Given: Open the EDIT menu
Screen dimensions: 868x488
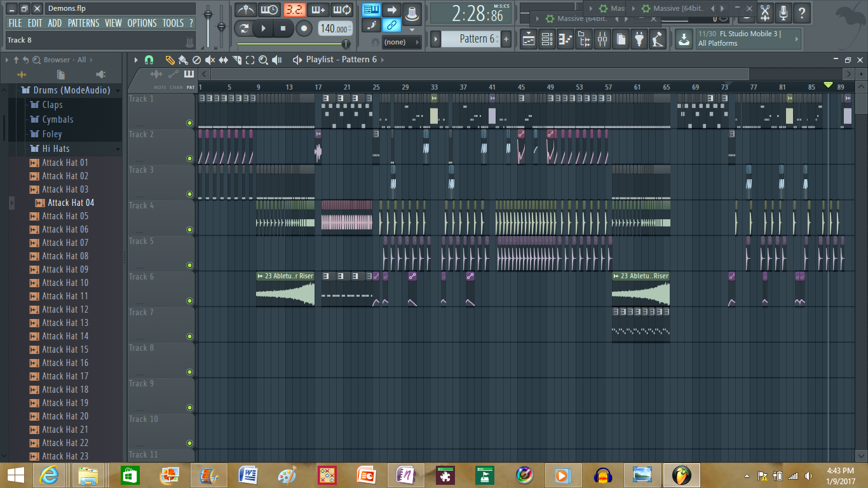Looking at the screenshot, I should (35, 23).
